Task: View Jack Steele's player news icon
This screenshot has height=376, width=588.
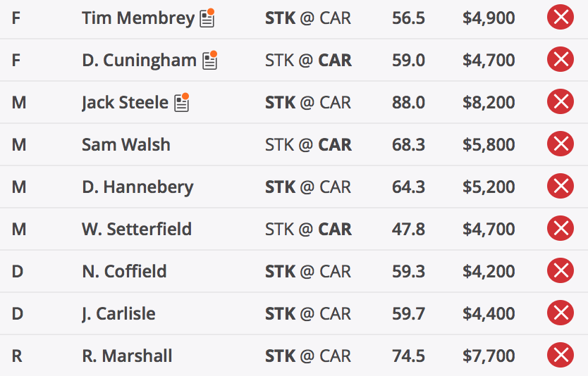Action: coord(181,103)
